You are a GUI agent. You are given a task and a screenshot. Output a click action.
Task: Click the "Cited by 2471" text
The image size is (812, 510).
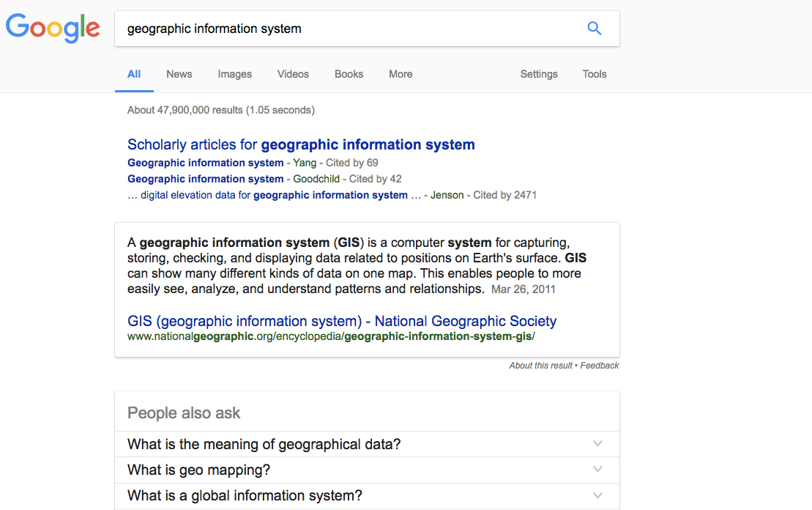click(505, 195)
